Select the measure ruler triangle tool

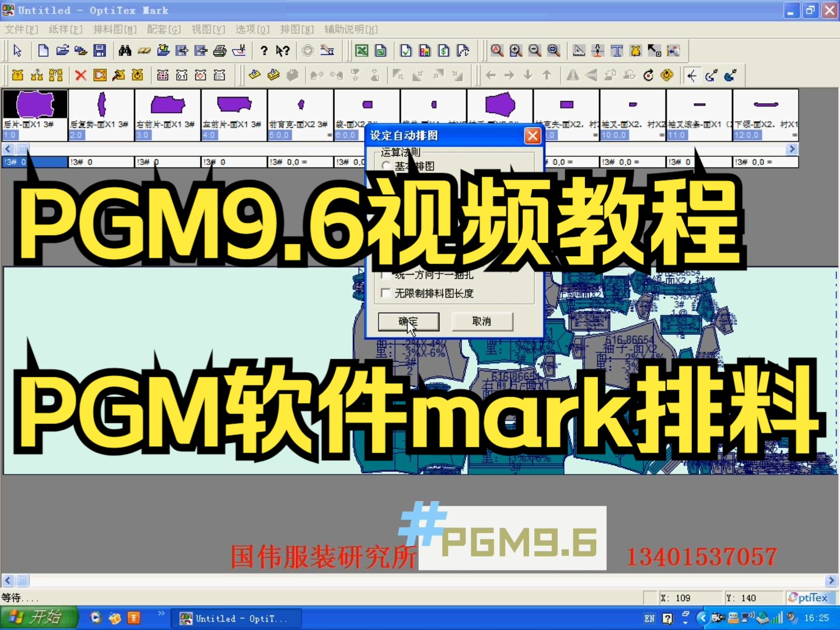[579, 51]
